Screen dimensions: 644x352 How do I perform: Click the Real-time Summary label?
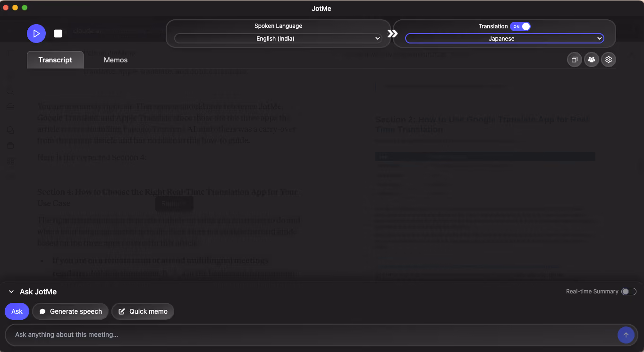pos(592,292)
